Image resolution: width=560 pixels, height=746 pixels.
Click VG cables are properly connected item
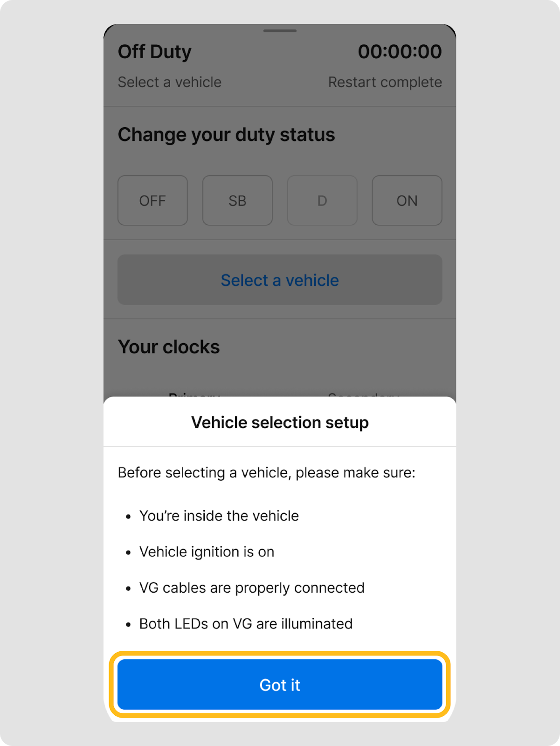252,587
